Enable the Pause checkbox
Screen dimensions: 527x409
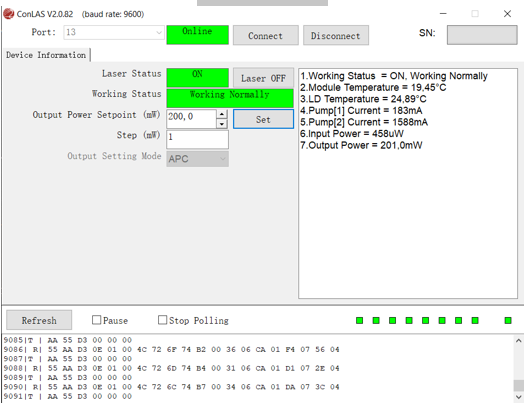click(x=96, y=320)
